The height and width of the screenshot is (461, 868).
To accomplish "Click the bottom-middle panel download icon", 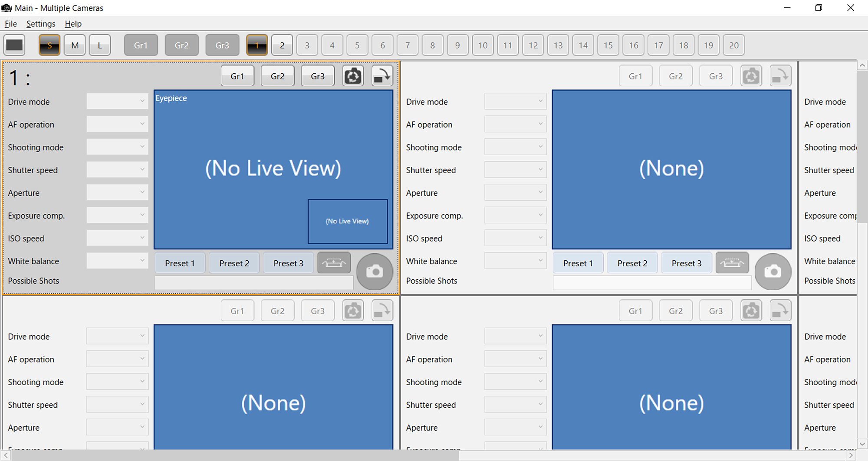I will pyautogui.click(x=780, y=311).
